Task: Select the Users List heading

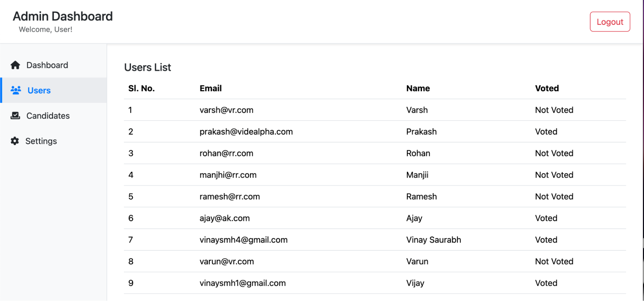Action: (x=148, y=67)
